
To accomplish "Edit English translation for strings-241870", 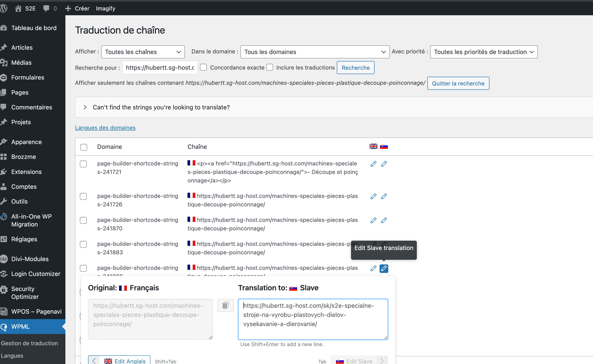I will pos(373,220).
